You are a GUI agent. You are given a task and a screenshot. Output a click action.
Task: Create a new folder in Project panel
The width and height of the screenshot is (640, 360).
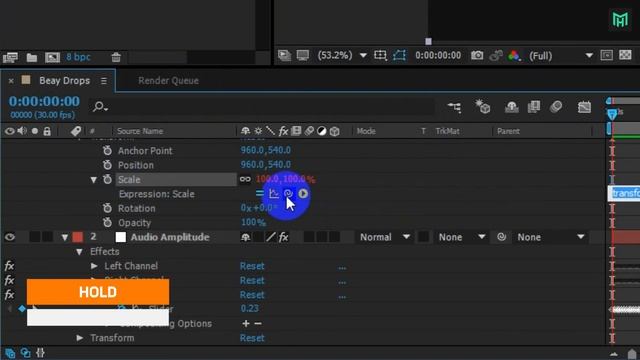(32, 57)
